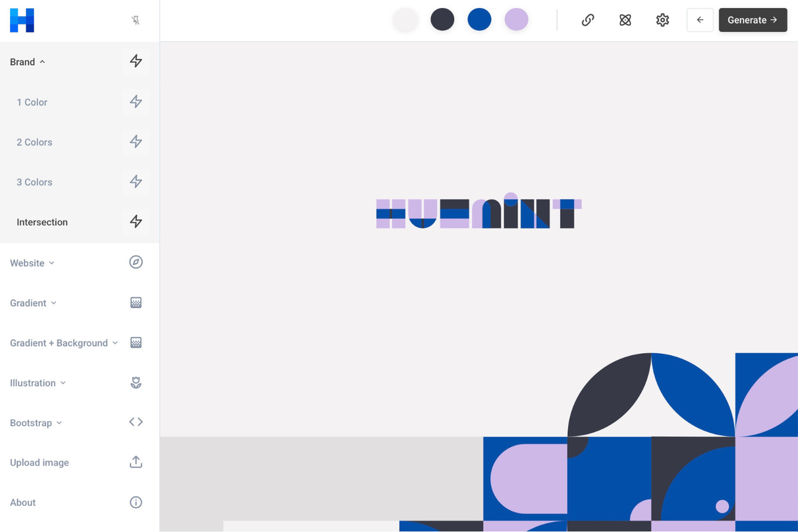Image resolution: width=798 pixels, height=532 pixels.
Task: Click the flower icon next to Illustration
Action: [x=136, y=382]
